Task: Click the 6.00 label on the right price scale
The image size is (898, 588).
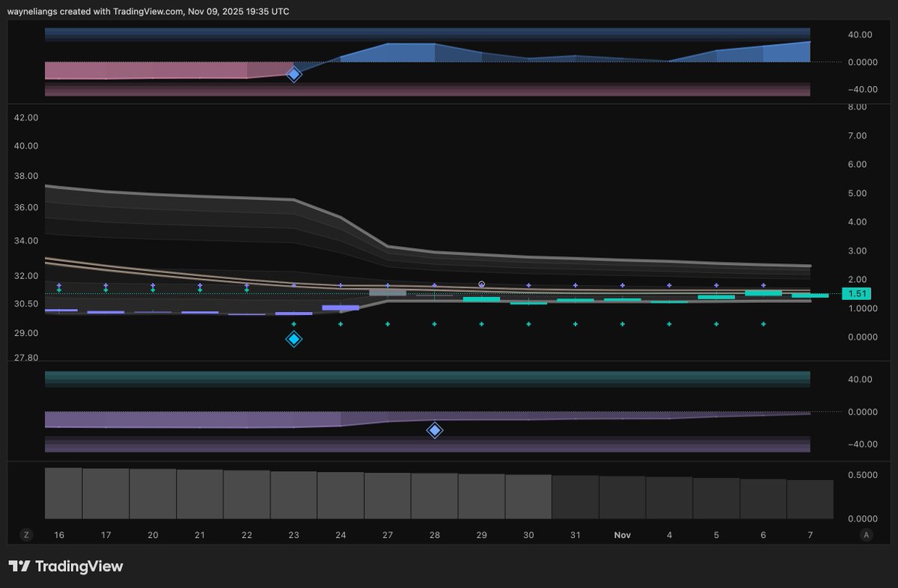Action: pyautogui.click(x=856, y=165)
